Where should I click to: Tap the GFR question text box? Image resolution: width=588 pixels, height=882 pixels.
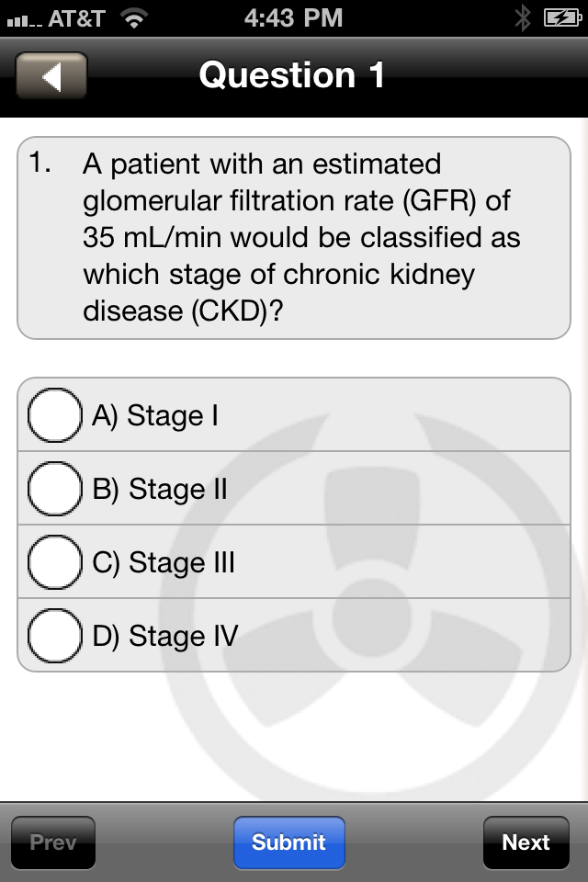pyautogui.click(x=294, y=238)
